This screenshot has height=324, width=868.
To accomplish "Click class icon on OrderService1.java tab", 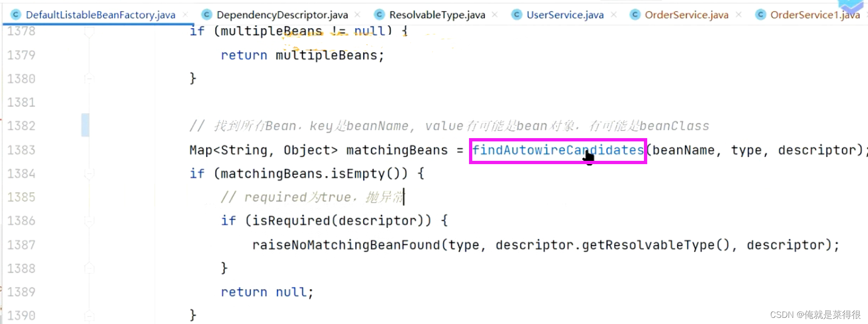I will [x=760, y=15].
